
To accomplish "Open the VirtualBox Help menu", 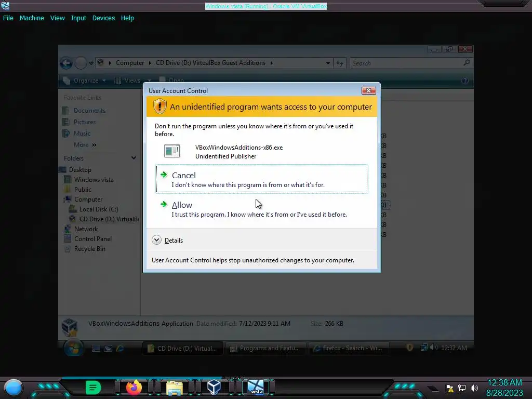I will pyautogui.click(x=127, y=18).
